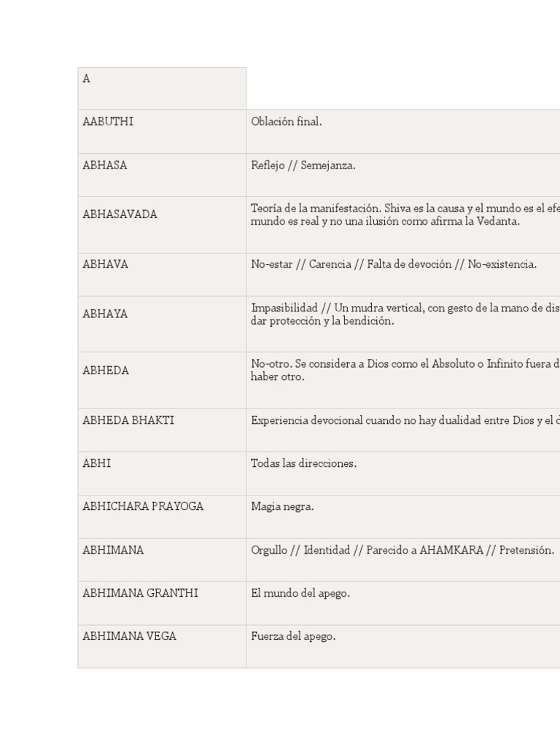The image size is (560, 747).
Task: Select 'El mundo del apego.' definition
Action: [300, 593]
